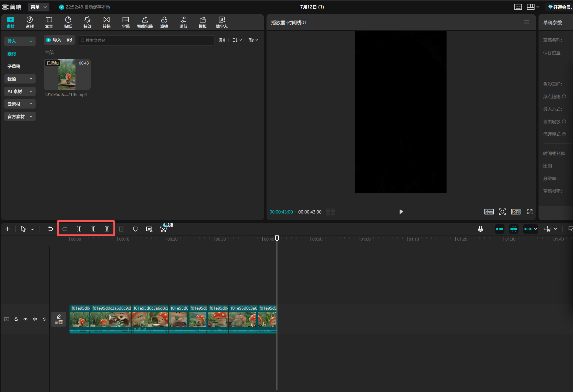Open the sort order dropdown
This screenshot has width=573, height=392.
coord(237,40)
